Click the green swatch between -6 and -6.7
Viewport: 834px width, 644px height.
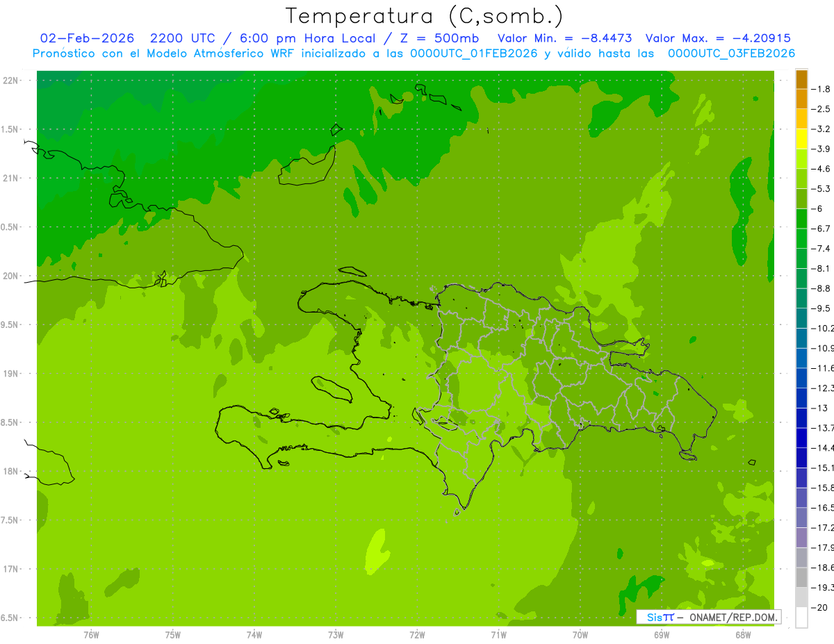[x=801, y=219]
